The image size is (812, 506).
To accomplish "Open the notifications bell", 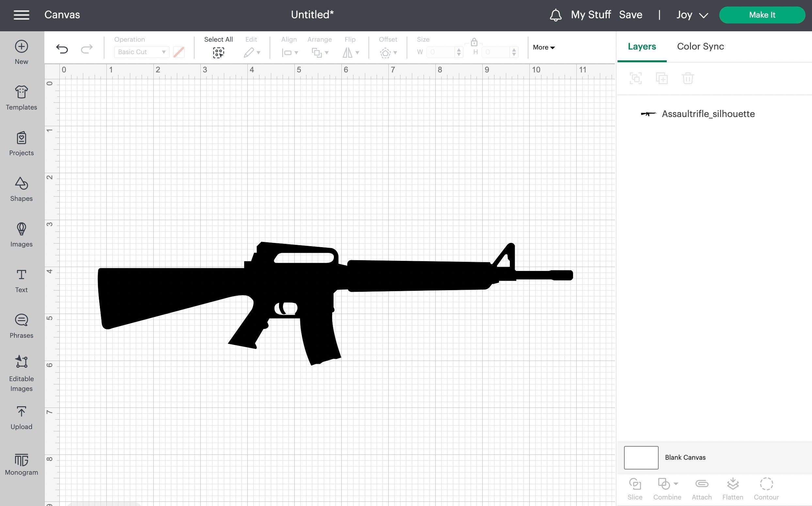I will click(x=556, y=15).
